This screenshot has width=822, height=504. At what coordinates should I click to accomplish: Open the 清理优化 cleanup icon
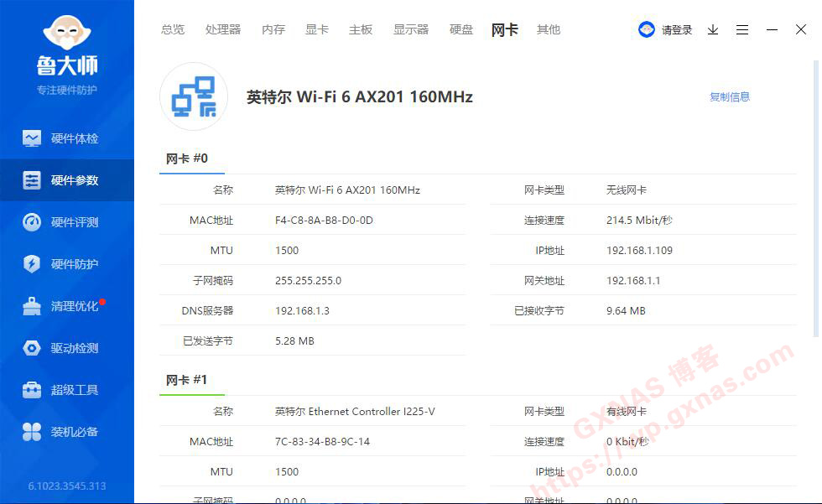click(32, 306)
